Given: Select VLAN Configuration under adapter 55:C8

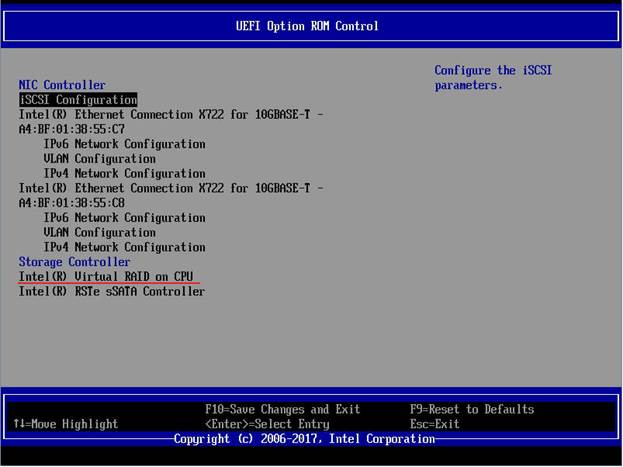Looking at the screenshot, I should (99, 232).
